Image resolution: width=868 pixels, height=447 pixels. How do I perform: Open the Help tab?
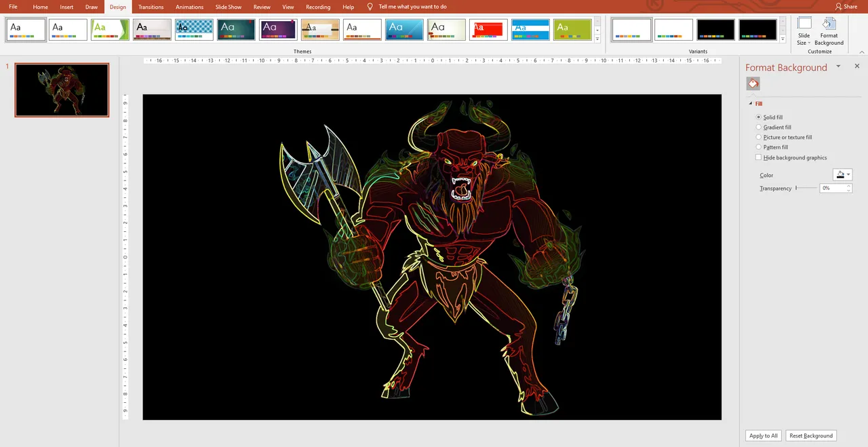click(x=348, y=7)
